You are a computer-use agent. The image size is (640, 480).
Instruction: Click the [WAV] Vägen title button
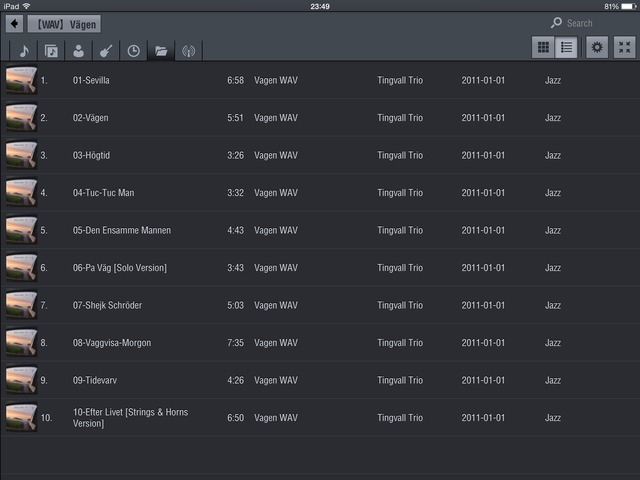[x=64, y=24]
